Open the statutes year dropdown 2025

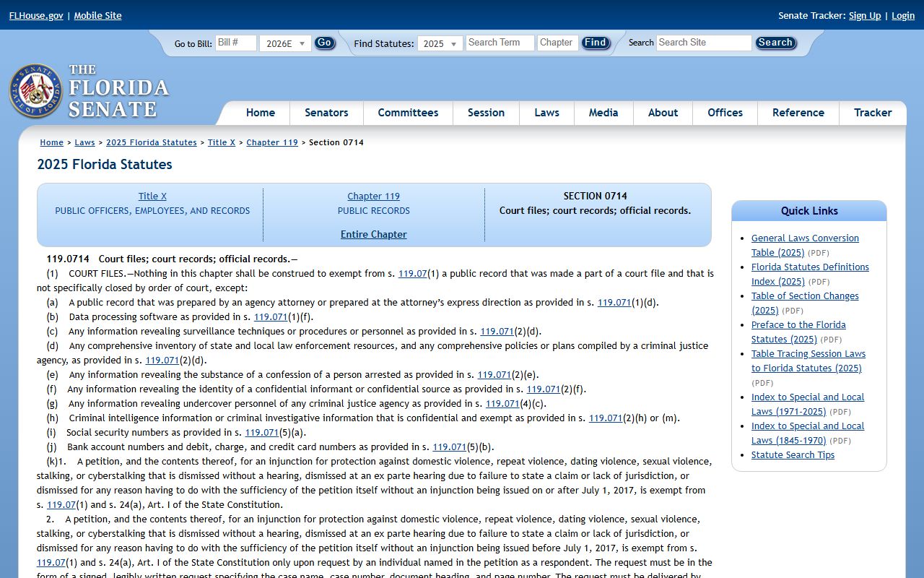pos(440,43)
